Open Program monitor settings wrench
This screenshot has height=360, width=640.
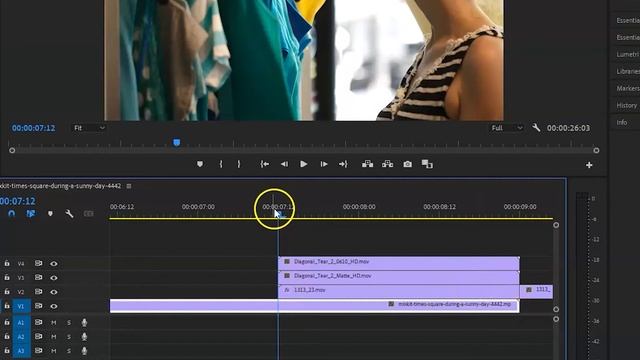point(536,128)
